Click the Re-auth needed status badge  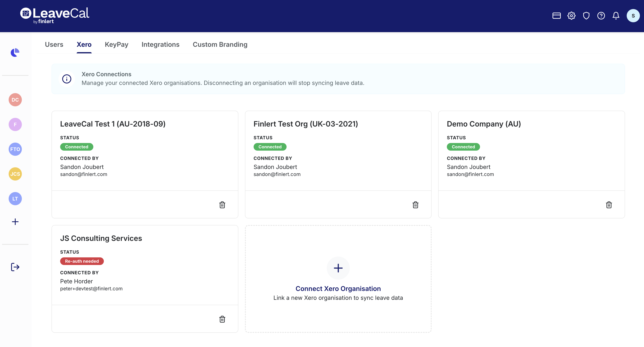coord(82,261)
